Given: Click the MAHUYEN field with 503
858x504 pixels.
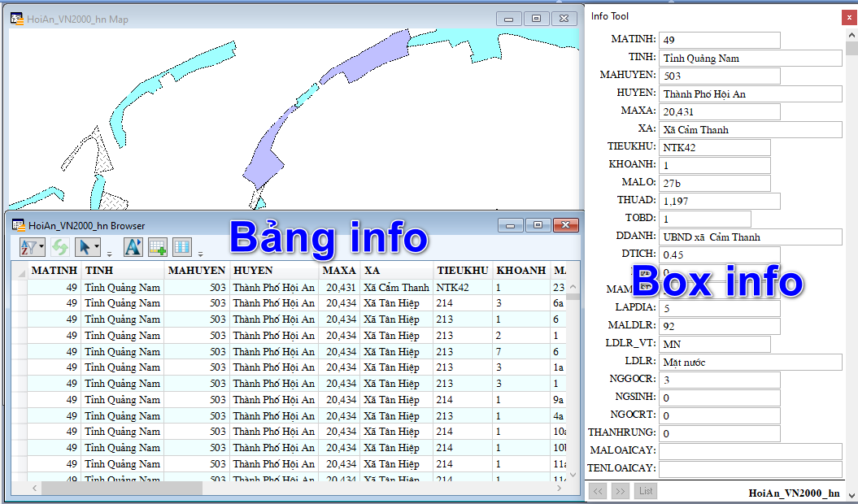Looking at the screenshot, I should pos(720,76).
